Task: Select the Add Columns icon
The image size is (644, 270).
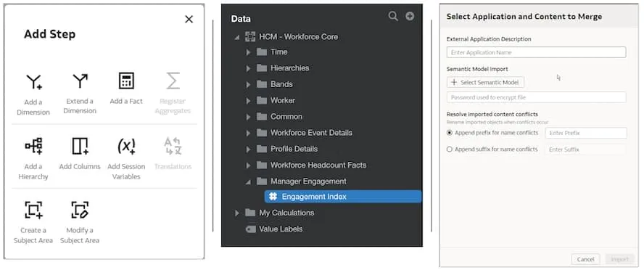Action: click(80, 146)
